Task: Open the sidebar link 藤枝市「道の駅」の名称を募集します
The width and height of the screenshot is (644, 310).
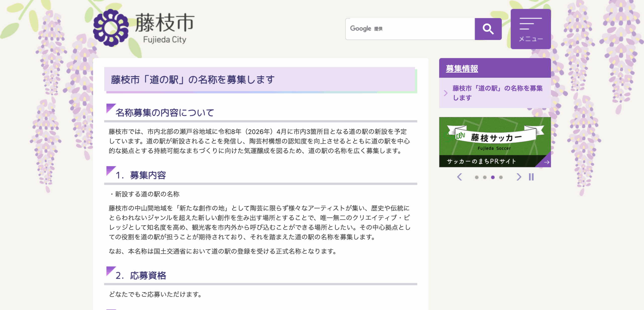Action: tap(497, 93)
